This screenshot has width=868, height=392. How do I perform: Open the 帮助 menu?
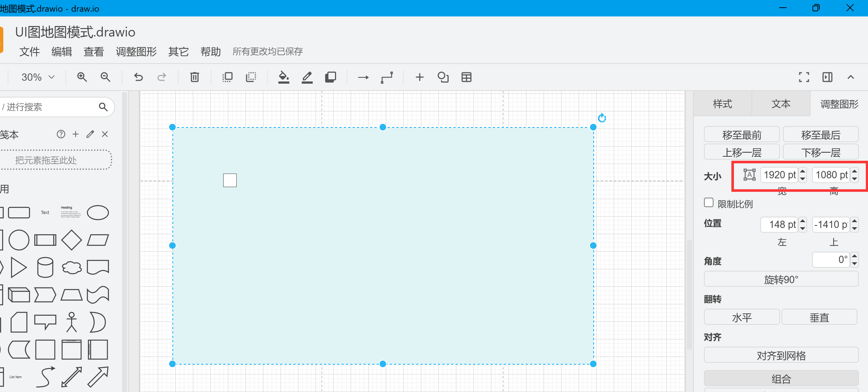pos(211,52)
